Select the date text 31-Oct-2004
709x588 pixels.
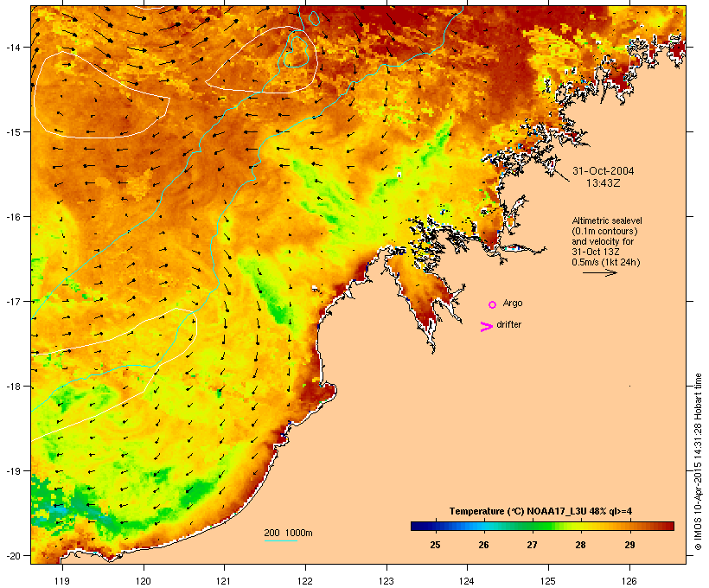tap(604, 171)
